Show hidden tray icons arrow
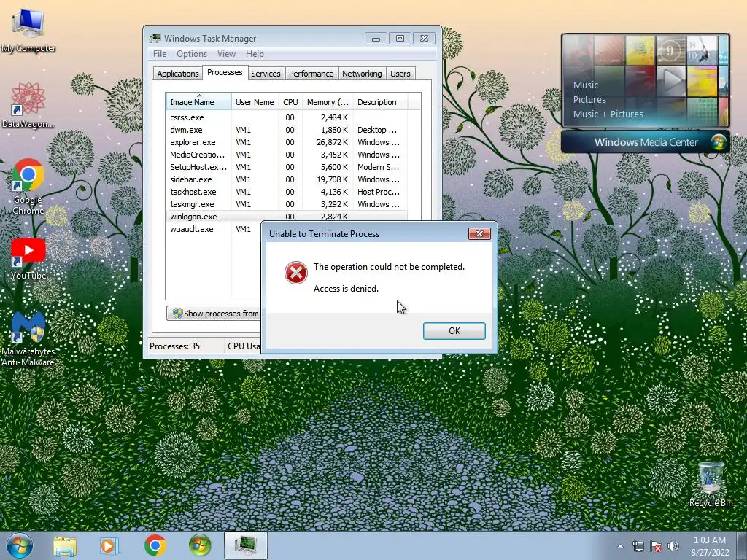 coord(620,546)
